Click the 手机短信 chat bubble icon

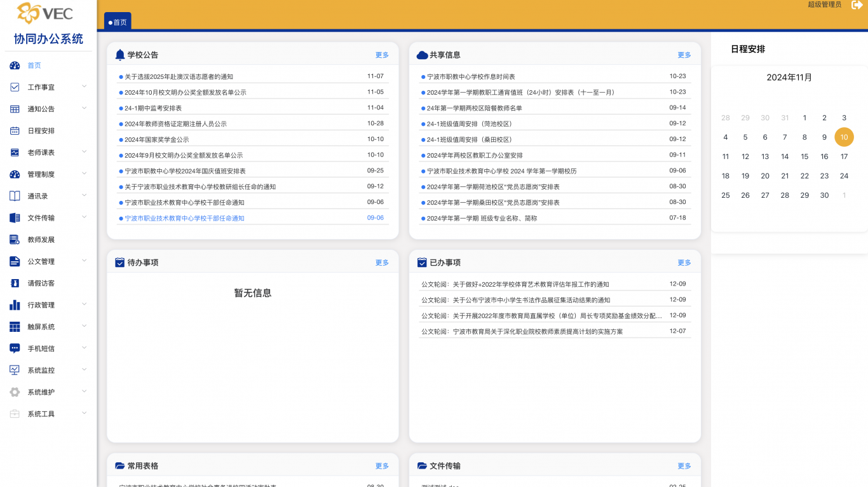15,348
